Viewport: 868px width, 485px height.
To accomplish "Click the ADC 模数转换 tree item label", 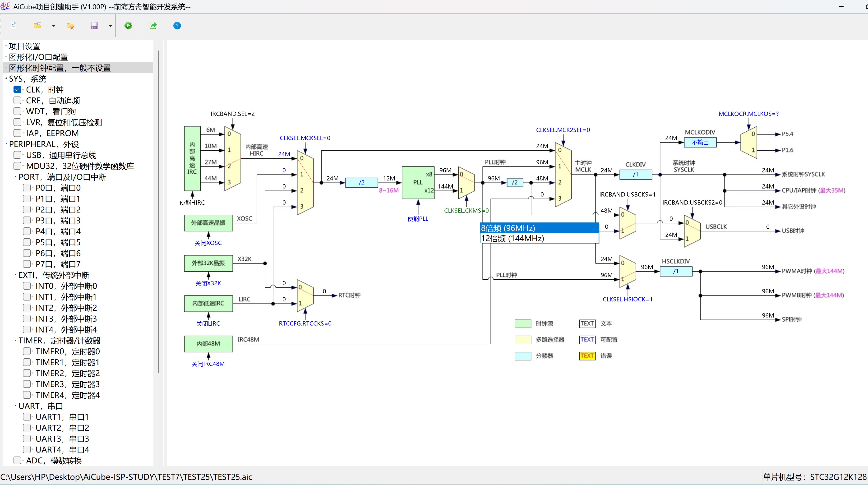I will pos(54,460).
